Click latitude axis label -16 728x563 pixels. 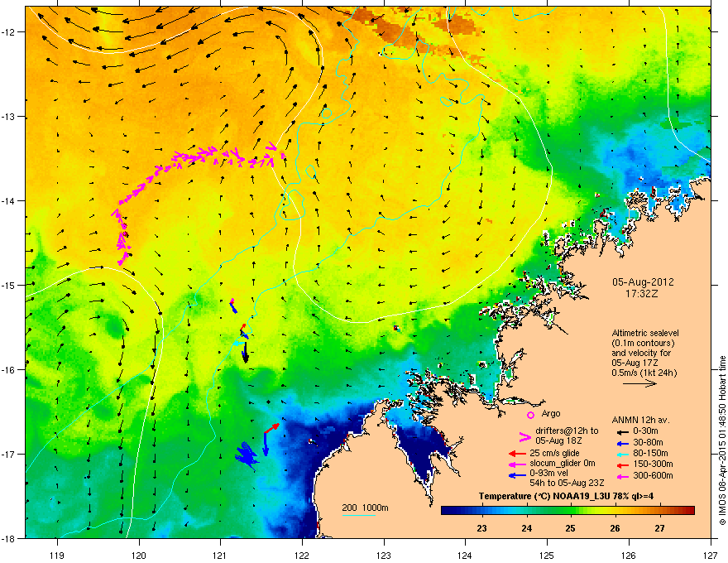pos(10,370)
